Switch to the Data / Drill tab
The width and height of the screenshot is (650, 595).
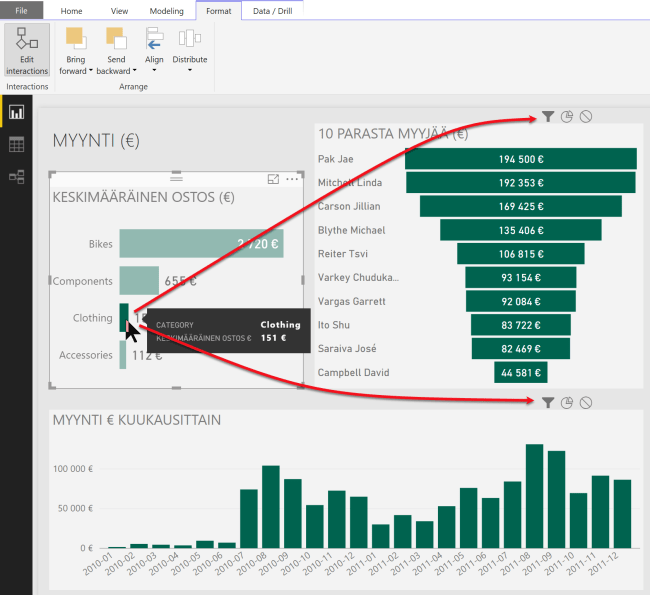coord(271,11)
